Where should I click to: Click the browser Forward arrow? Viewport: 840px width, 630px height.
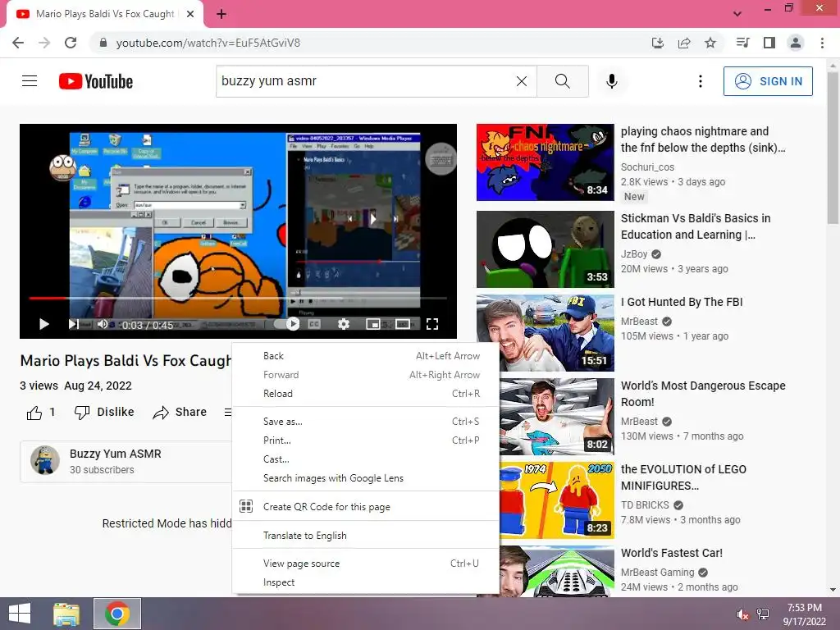click(44, 43)
